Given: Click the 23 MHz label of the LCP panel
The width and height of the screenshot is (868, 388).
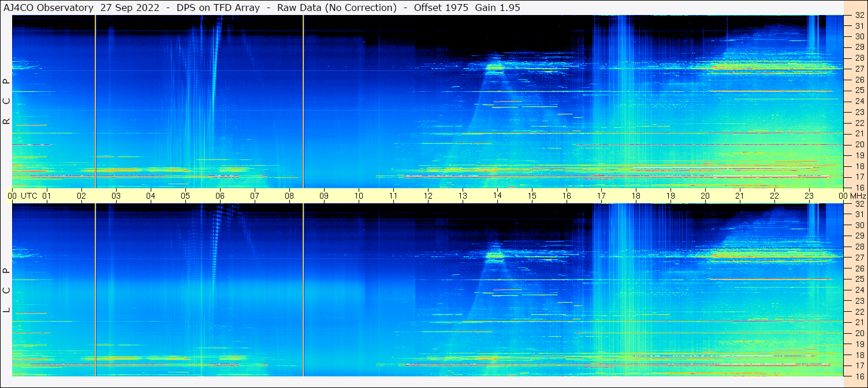Looking at the screenshot, I should [x=859, y=301].
